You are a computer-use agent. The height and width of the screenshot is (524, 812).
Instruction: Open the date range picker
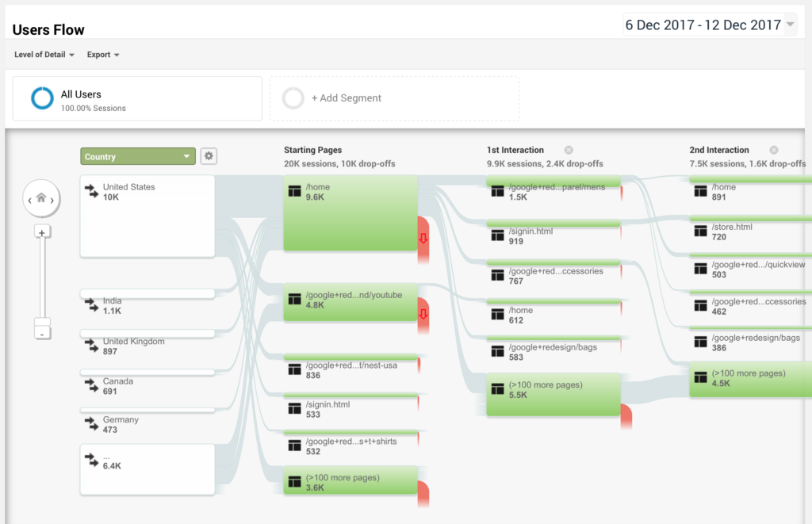tap(710, 25)
